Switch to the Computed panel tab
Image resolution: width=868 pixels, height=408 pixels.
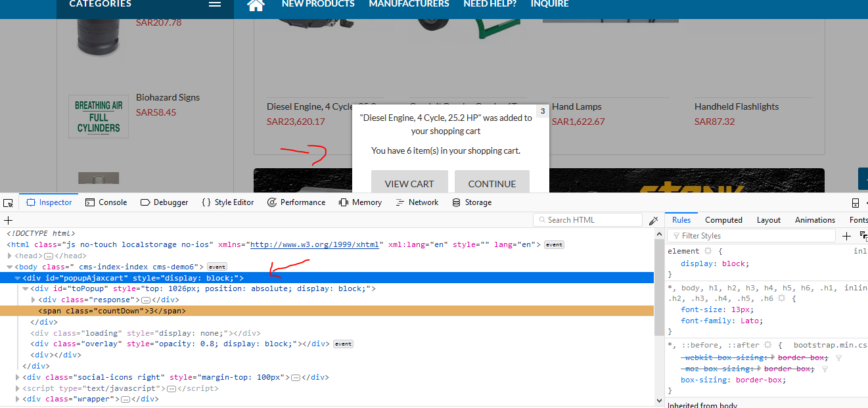[723, 220]
